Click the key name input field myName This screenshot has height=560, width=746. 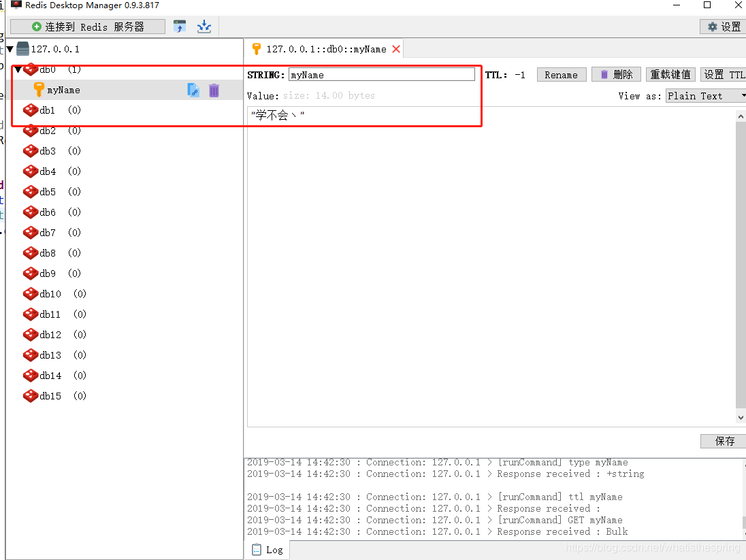click(382, 75)
